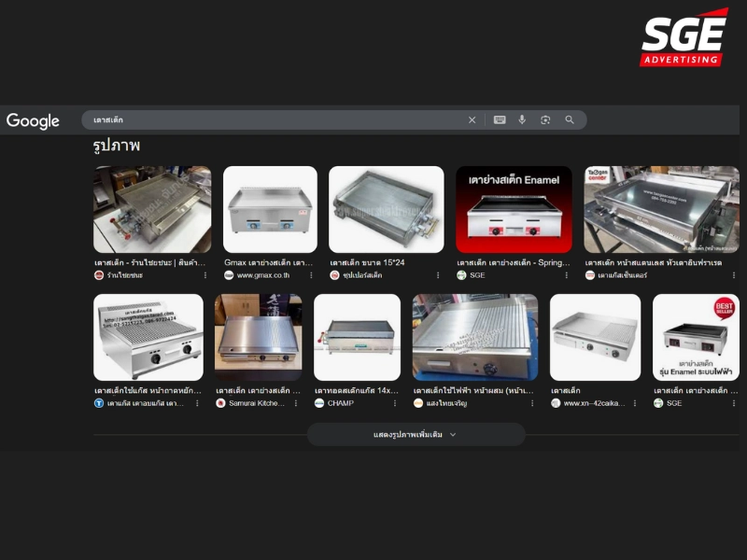The width and height of the screenshot is (747, 560).
Task: Click the ซุปเปอร์สเต็ก site favicon
Action: pyautogui.click(x=334, y=275)
